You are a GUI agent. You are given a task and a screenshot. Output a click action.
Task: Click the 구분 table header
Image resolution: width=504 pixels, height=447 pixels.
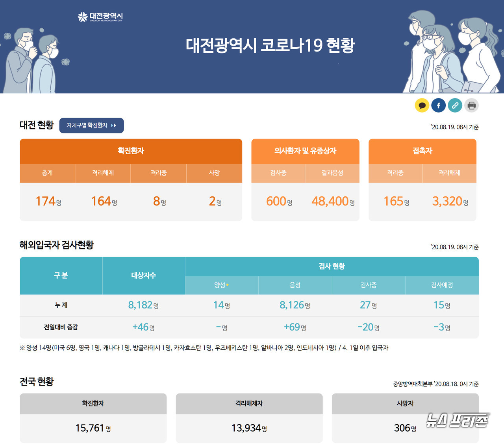tap(61, 276)
